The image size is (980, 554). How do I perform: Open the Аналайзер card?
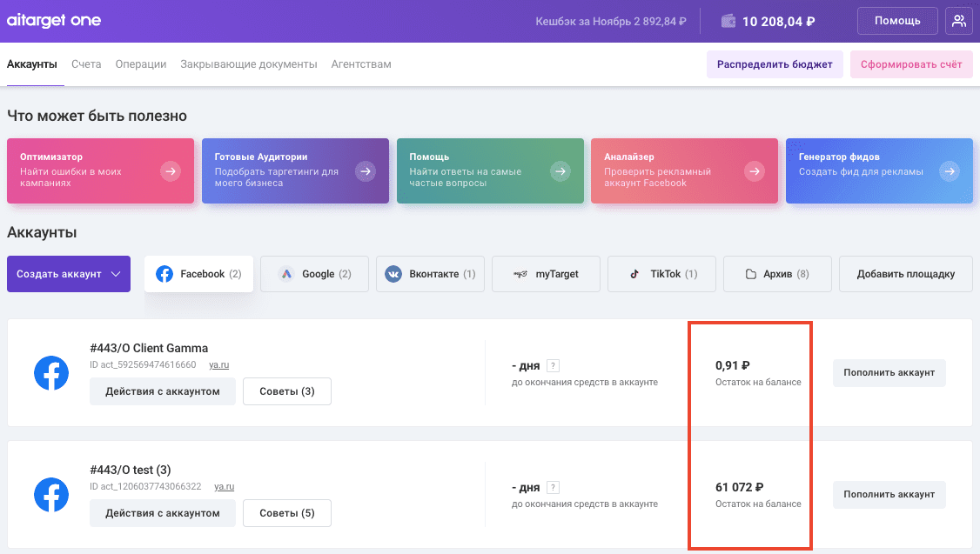pyautogui.click(x=684, y=170)
